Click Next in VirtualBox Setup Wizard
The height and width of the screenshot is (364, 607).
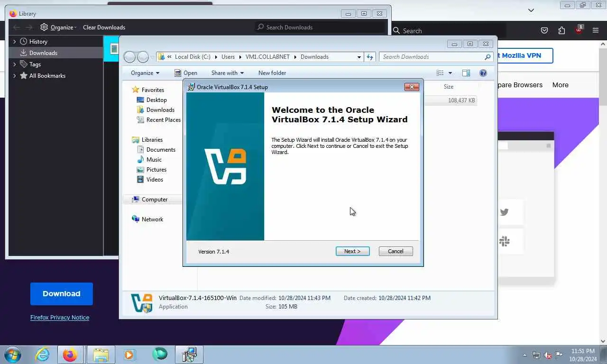(x=352, y=251)
